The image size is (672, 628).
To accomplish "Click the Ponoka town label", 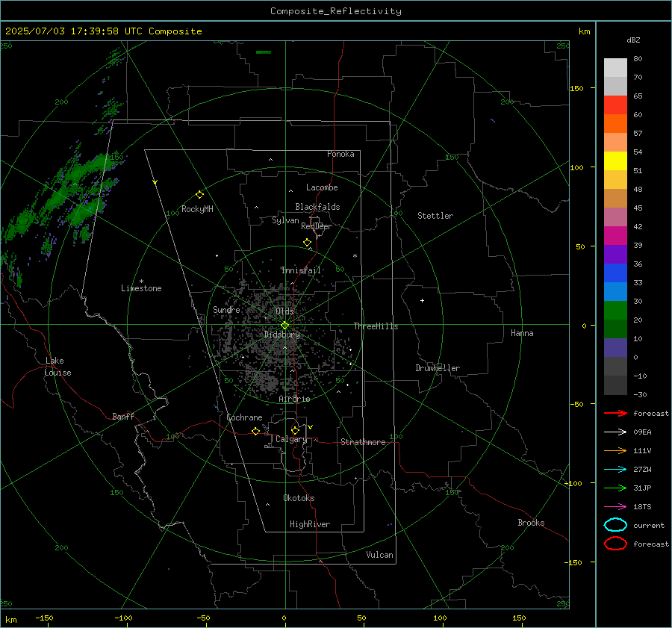I will coord(340,155).
